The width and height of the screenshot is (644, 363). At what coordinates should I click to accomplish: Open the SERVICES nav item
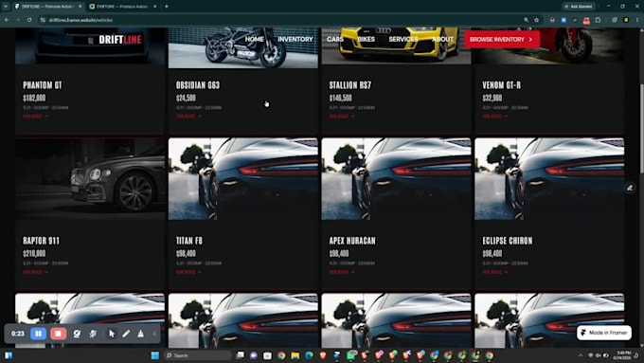point(403,39)
